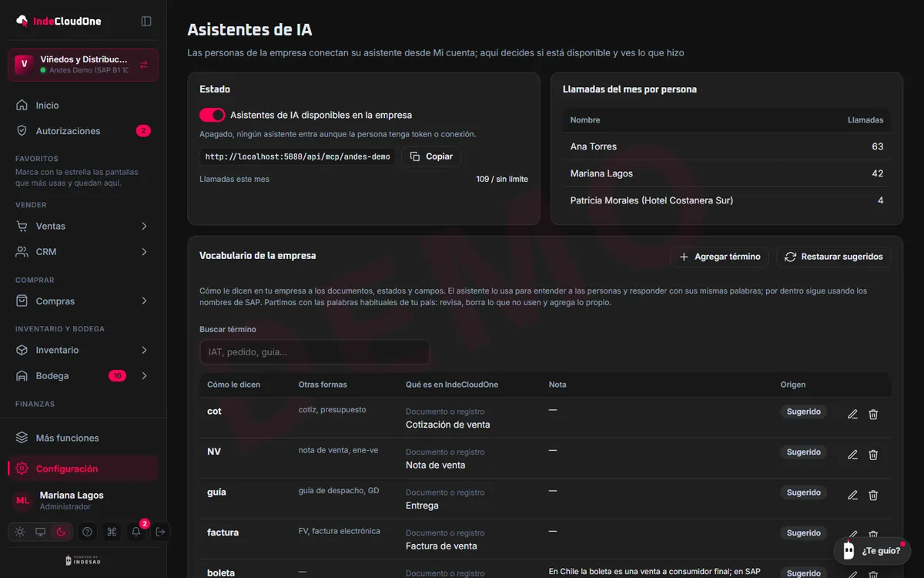The image size is (924, 578).
Task: Click the "Entrega" cell
Action: pyautogui.click(x=422, y=506)
